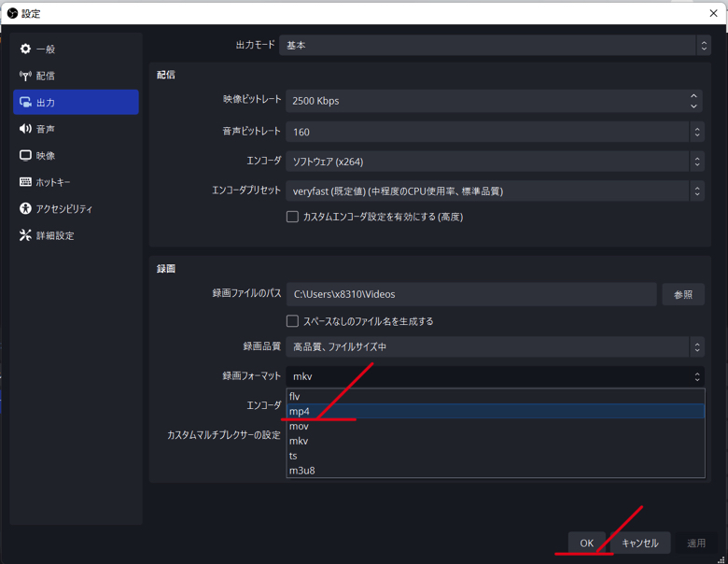This screenshot has width=728, height=564.
Task: Choose flv in the format list
Action: click(496, 396)
